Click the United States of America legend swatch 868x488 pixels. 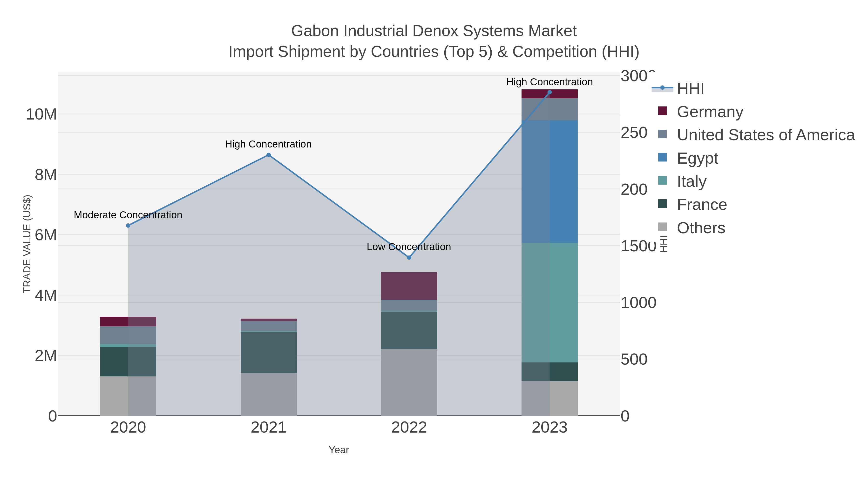(x=662, y=134)
